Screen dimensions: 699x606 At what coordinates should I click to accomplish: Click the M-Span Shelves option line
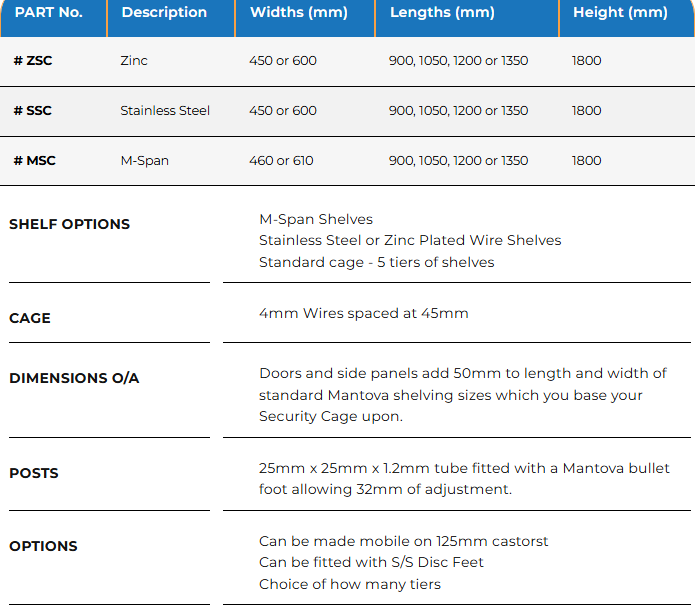point(316,219)
